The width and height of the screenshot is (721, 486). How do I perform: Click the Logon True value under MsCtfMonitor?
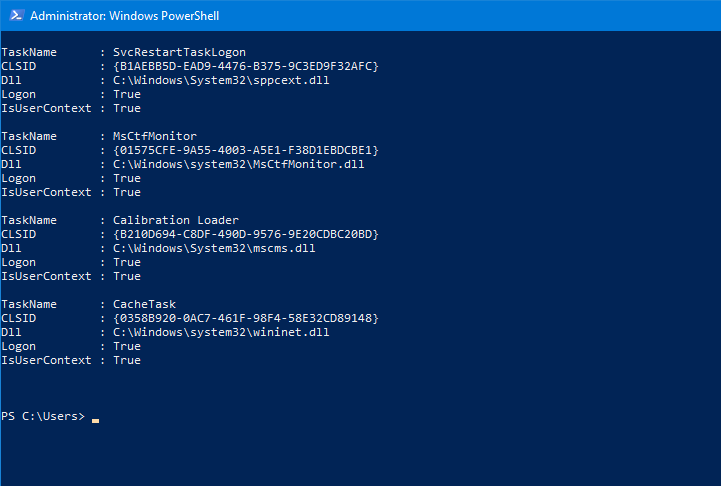pyautogui.click(x=127, y=178)
